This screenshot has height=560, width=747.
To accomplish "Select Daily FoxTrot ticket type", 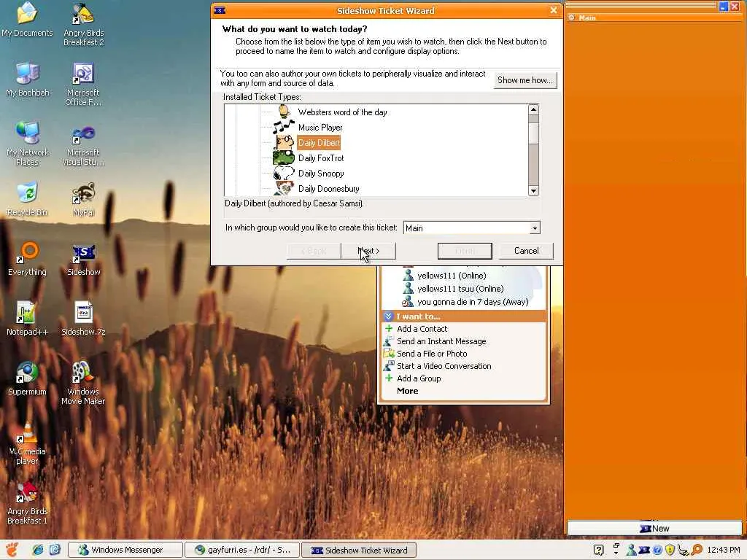I will point(321,158).
